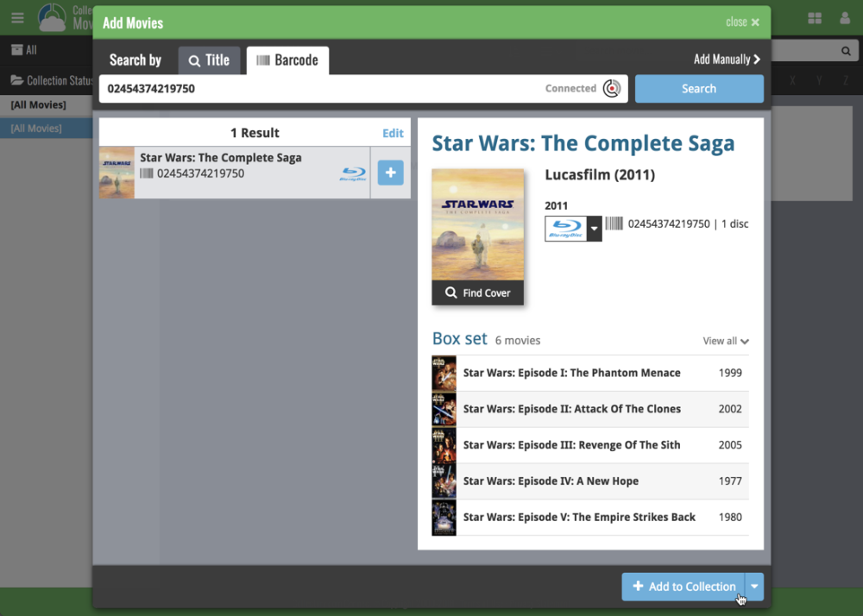Click Add to Collection button
This screenshot has width=863, height=616.
point(683,587)
